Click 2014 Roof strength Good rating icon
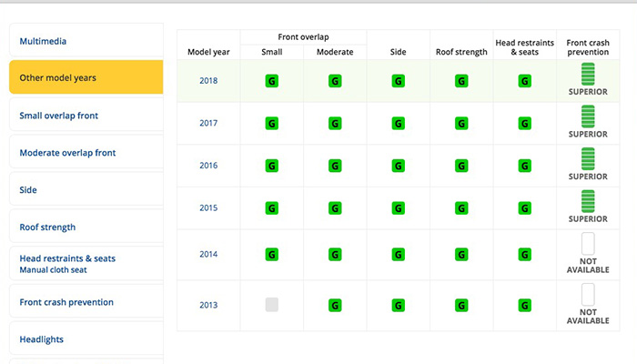637x364 pixels. click(461, 254)
